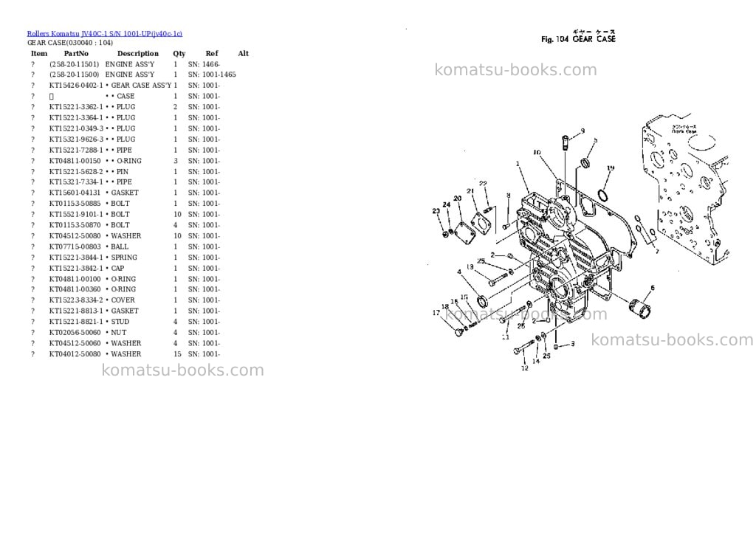This screenshot has width=756, height=535.
Task: Click callout number 12 in the diagram
Action: tap(525, 368)
